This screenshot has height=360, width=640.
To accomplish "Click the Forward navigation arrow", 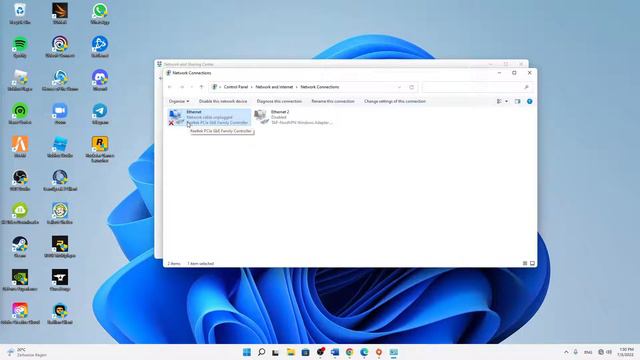I will (x=182, y=87).
